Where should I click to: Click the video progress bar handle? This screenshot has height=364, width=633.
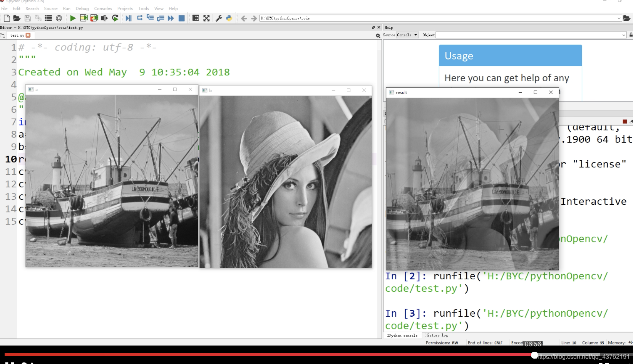pos(534,355)
